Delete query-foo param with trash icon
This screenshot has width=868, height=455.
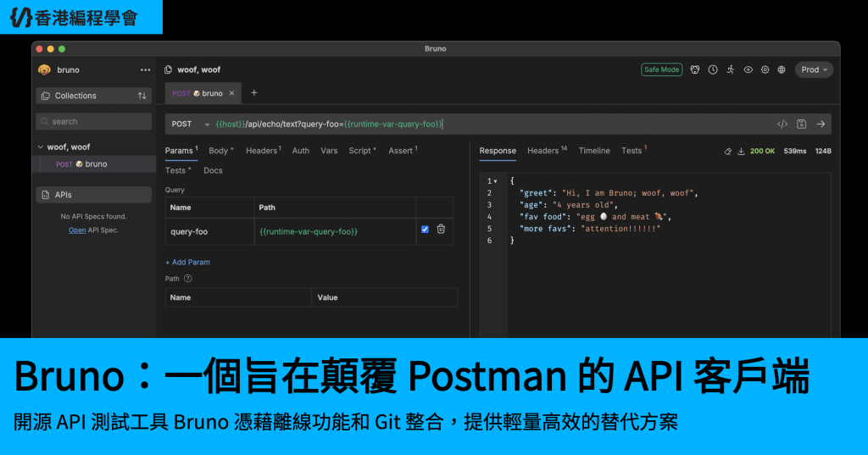coord(441,229)
